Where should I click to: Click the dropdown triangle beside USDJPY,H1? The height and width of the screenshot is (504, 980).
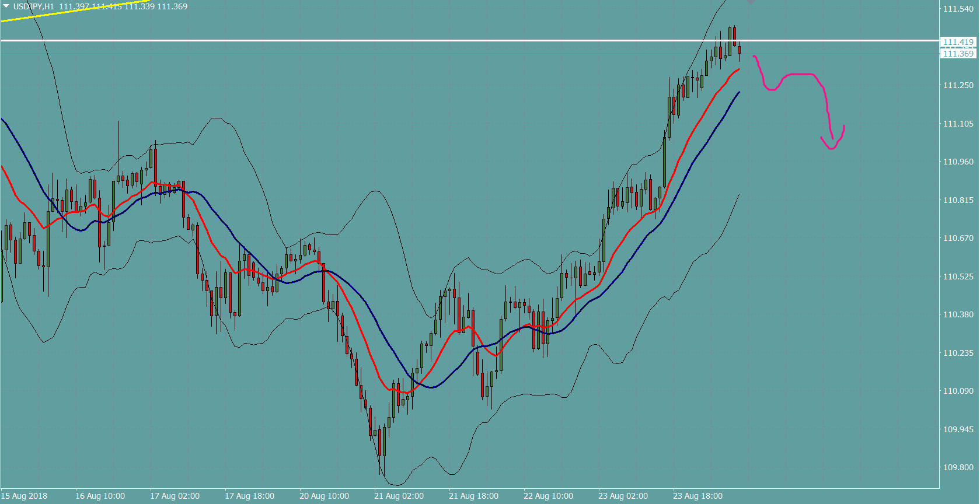click(x=6, y=6)
